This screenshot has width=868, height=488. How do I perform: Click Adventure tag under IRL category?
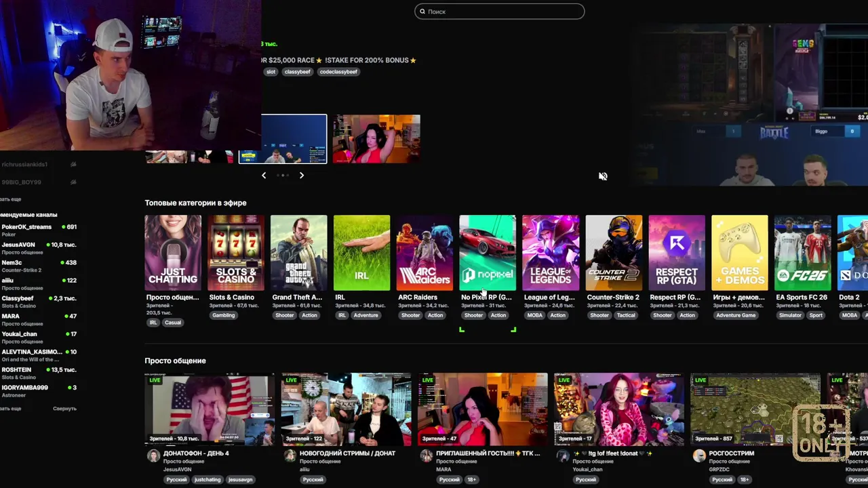[x=366, y=315]
